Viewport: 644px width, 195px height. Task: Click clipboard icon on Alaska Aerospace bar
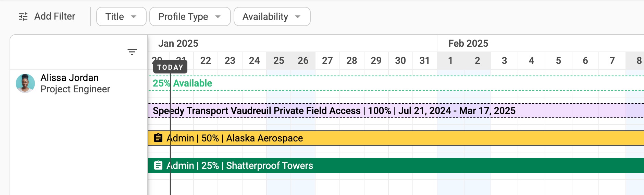(x=158, y=138)
